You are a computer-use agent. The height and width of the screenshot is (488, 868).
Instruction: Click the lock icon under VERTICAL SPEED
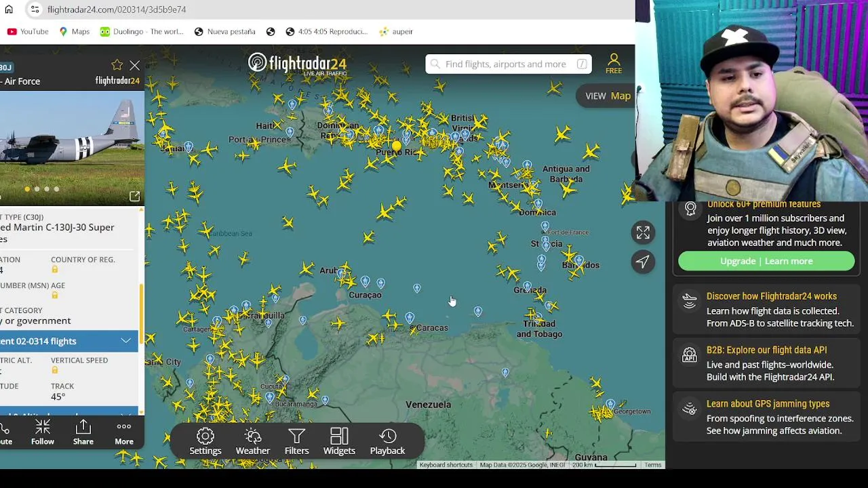pyautogui.click(x=55, y=370)
